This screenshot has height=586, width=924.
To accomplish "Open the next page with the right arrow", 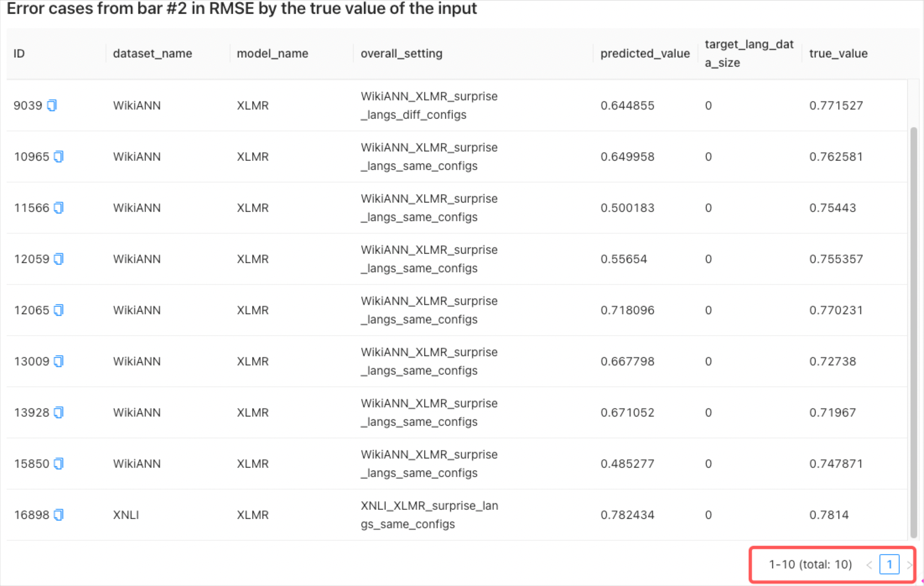I will [909, 564].
